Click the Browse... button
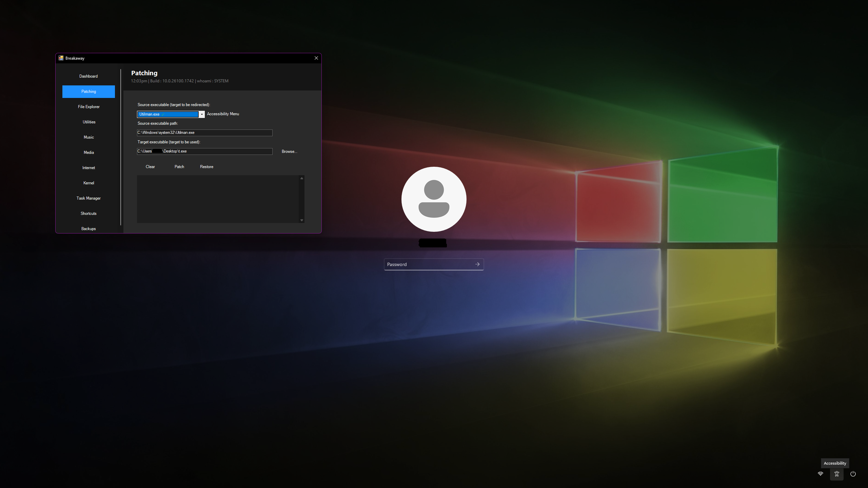The height and width of the screenshot is (488, 868). 289,151
